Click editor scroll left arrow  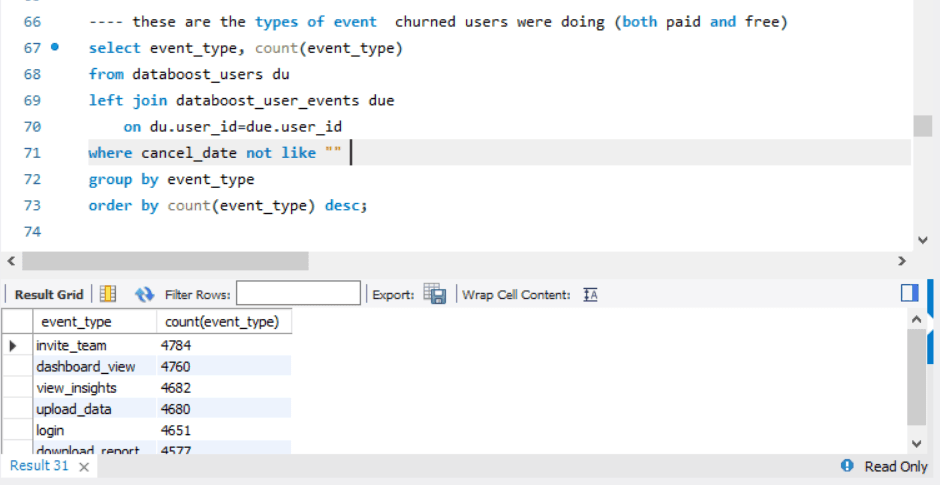tap(10, 261)
